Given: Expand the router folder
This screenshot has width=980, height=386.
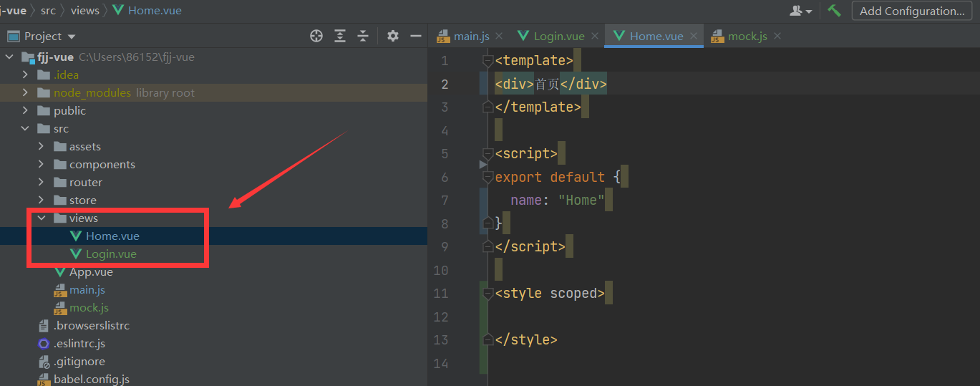Looking at the screenshot, I should (41, 182).
